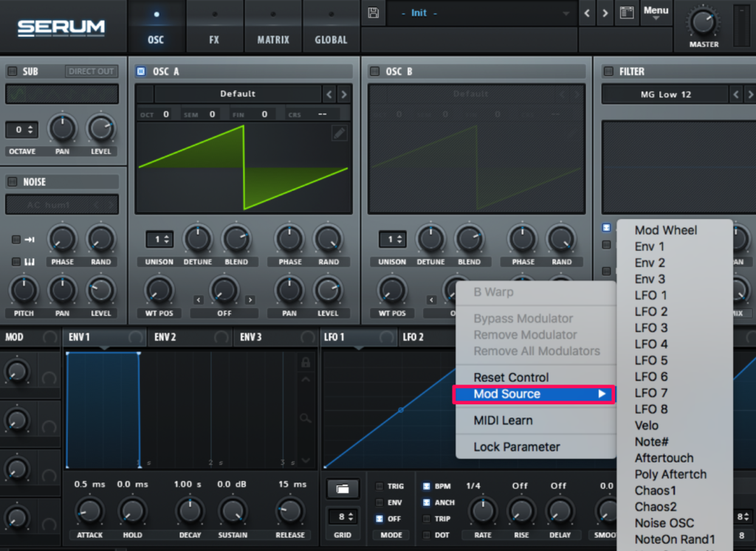
Task: Toggle noise keytrack piano icon
Action: 30,262
